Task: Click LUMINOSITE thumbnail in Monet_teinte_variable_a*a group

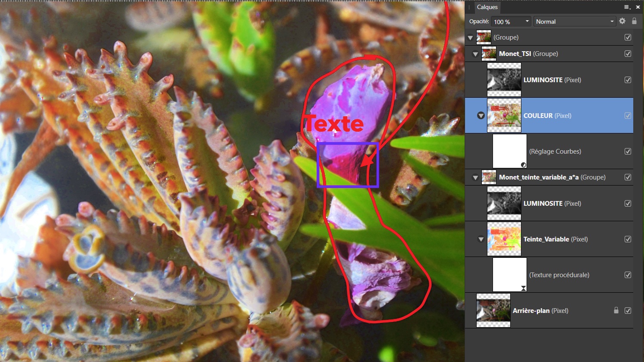Action: [x=504, y=203]
